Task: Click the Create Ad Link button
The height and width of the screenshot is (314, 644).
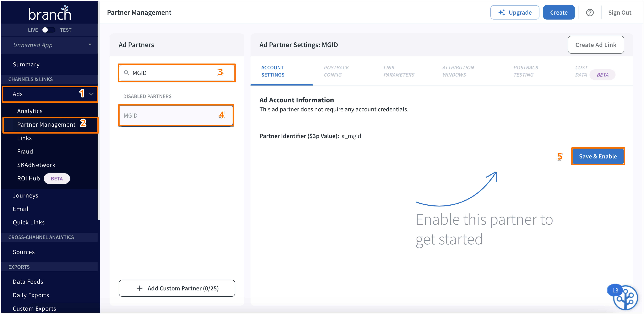Action: [x=596, y=45]
